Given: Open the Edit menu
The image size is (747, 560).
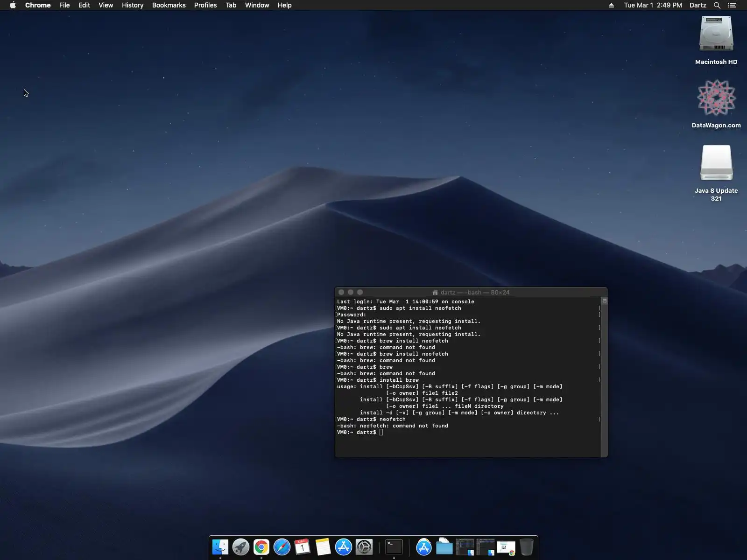Looking at the screenshot, I should pyautogui.click(x=84, y=5).
